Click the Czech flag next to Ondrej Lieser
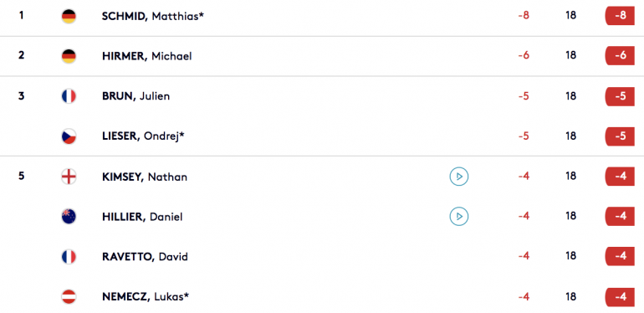The width and height of the screenshot is (644, 313). click(x=69, y=136)
